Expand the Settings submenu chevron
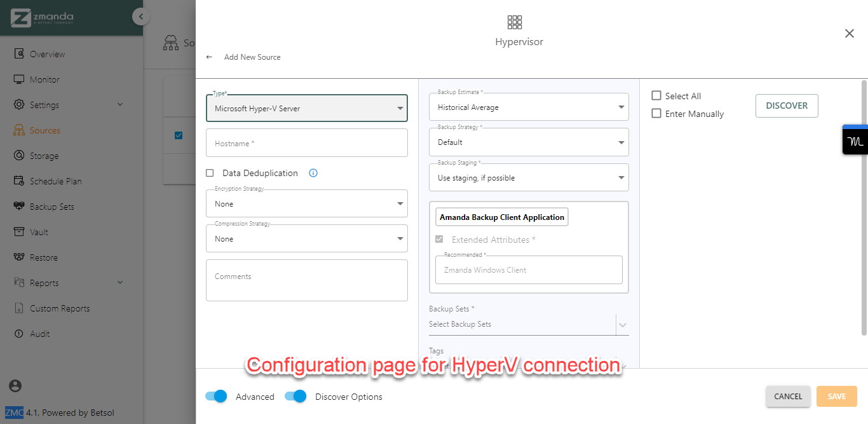 point(120,105)
